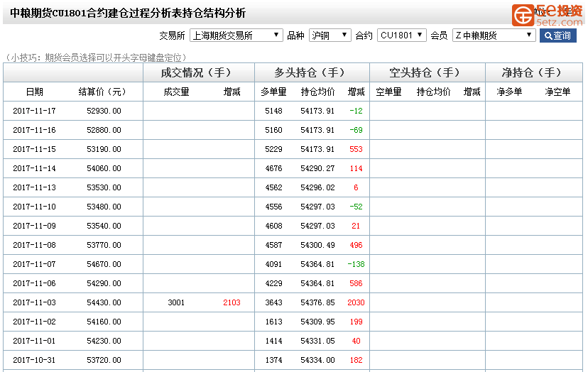The width and height of the screenshot is (588, 372).
Task: Select the date 2017-11-13
Action: [x=34, y=187]
